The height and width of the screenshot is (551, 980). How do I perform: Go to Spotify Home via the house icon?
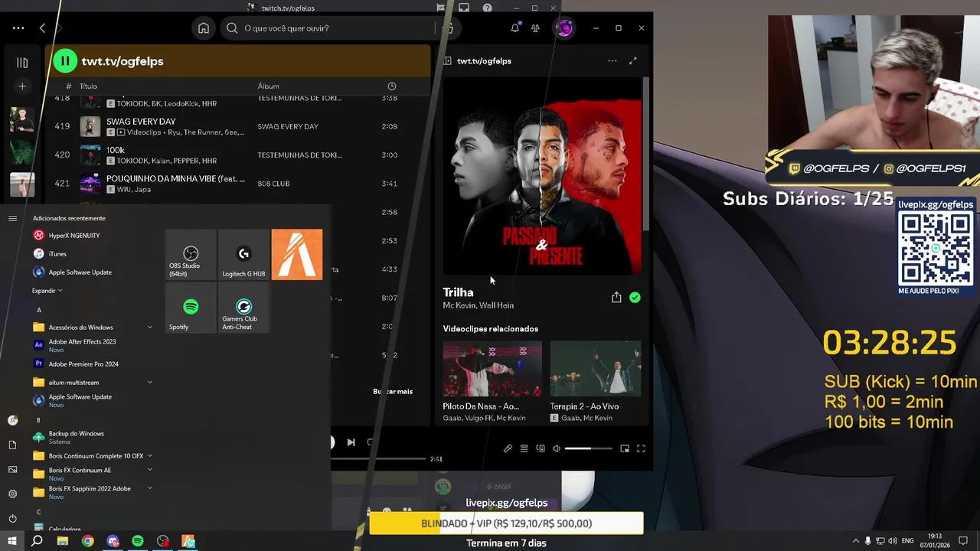(203, 28)
